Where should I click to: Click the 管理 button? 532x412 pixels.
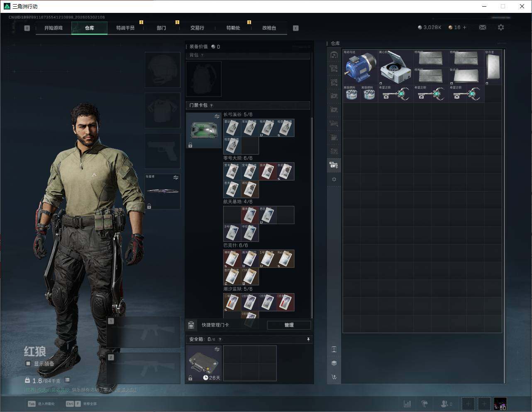coord(289,325)
